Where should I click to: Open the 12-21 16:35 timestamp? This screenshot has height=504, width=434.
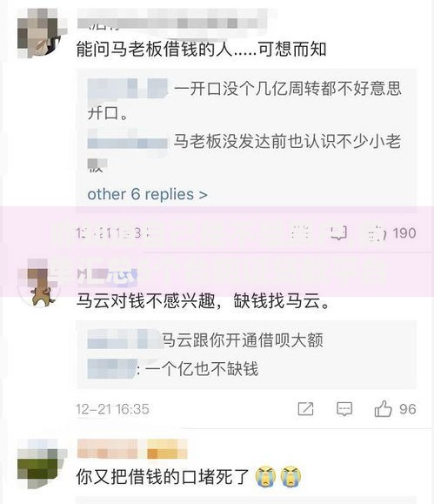pyautogui.click(x=113, y=409)
